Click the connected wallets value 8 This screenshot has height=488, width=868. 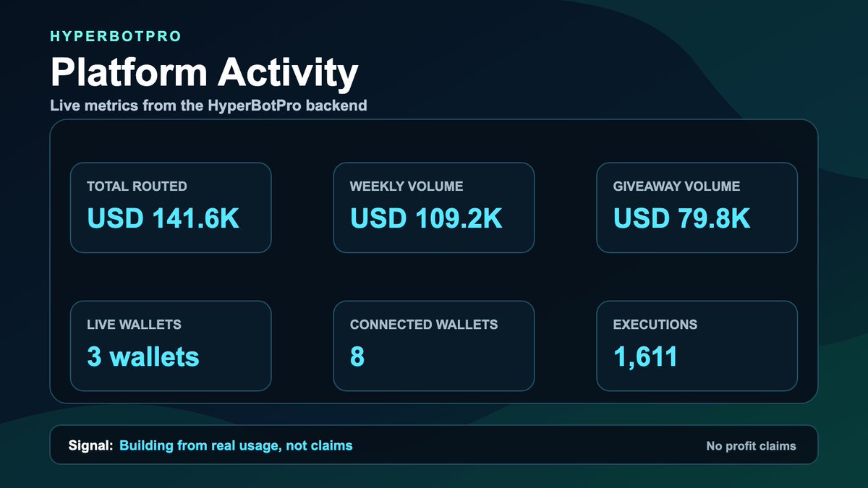[x=357, y=356]
